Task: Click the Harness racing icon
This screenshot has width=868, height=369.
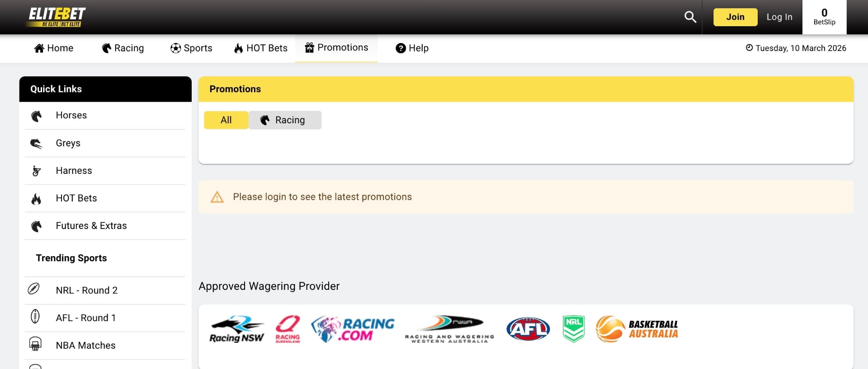Action: [x=36, y=171]
